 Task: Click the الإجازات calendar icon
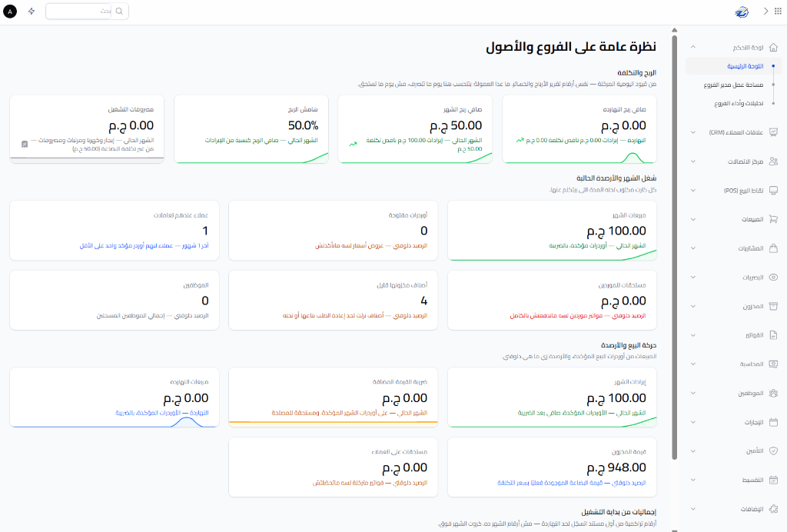coord(773,422)
